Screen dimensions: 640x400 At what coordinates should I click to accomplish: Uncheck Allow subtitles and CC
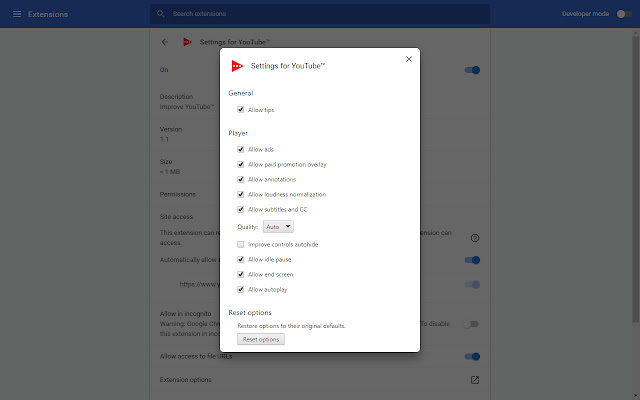click(240, 209)
